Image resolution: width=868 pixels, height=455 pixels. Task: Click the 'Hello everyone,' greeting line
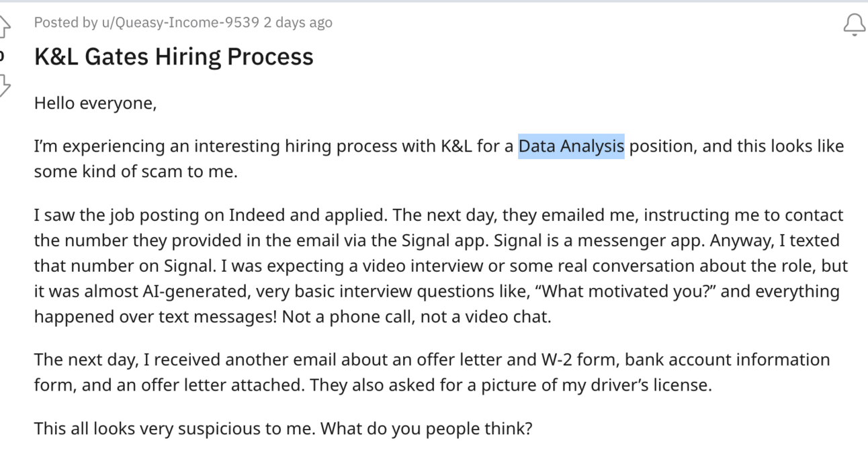point(95,104)
